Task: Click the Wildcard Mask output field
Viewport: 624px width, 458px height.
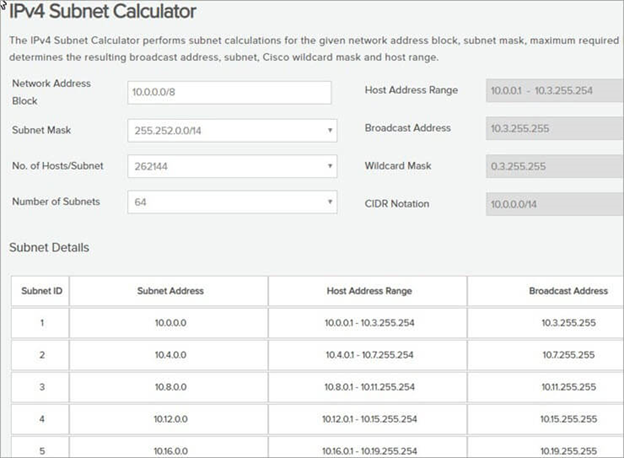Action: [x=554, y=166]
